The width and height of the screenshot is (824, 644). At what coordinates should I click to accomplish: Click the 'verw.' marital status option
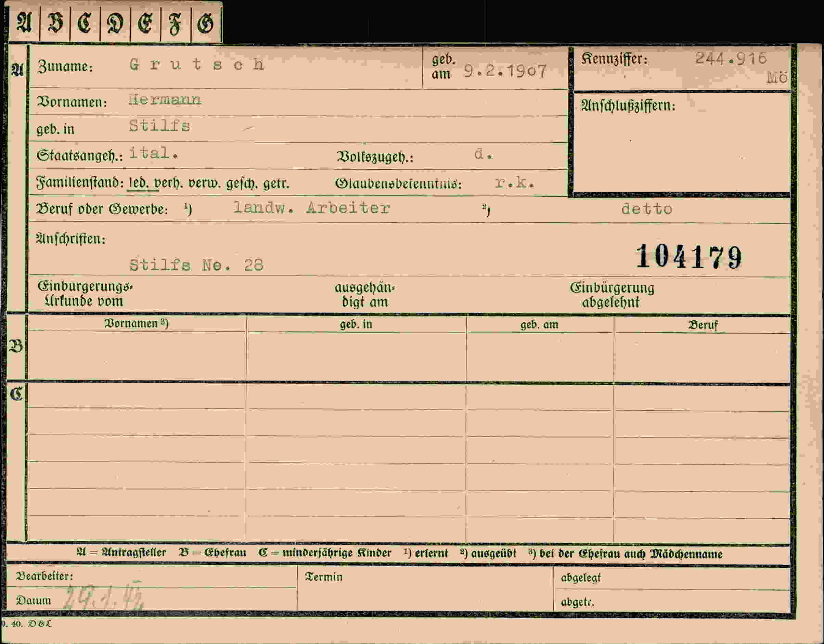click(205, 183)
